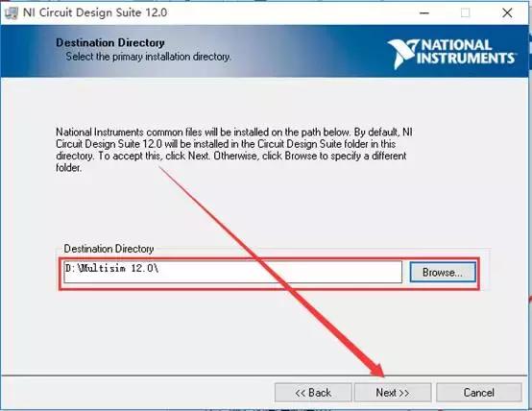Click the Destination Directory group box label

109,249
